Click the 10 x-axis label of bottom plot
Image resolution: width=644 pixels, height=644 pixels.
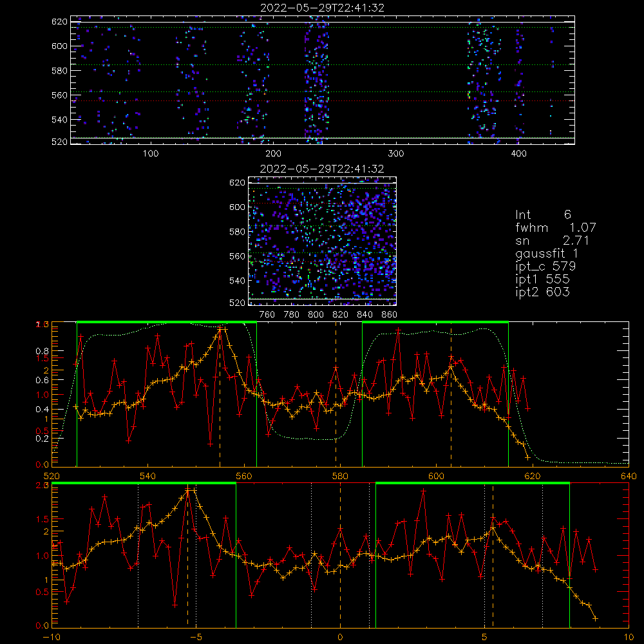pos(629,637)
